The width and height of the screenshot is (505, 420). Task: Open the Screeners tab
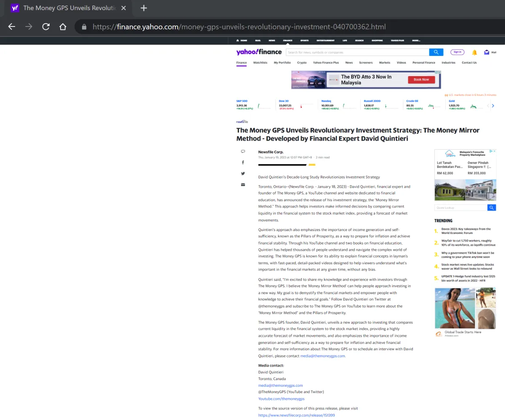click(366, 63)
